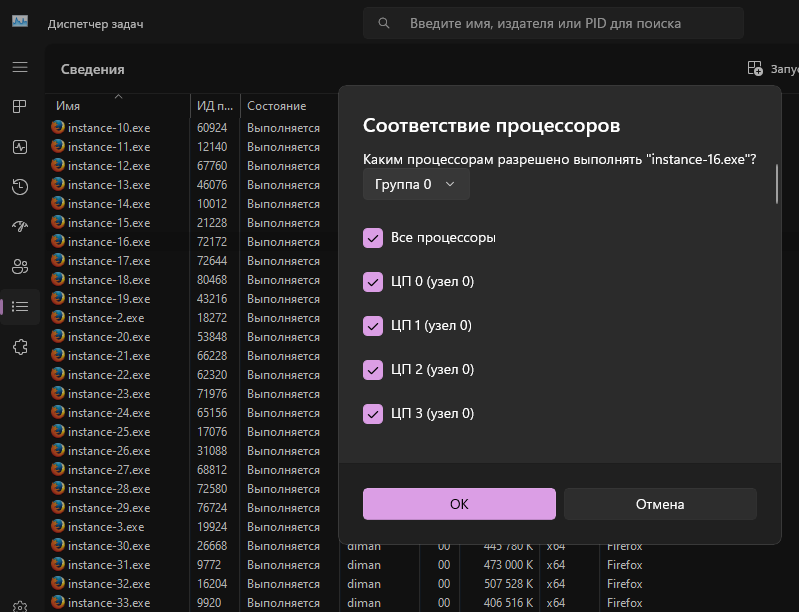Select the instance-29.exe process name
The height and width of the screenshot is (612, 799).
109,508
